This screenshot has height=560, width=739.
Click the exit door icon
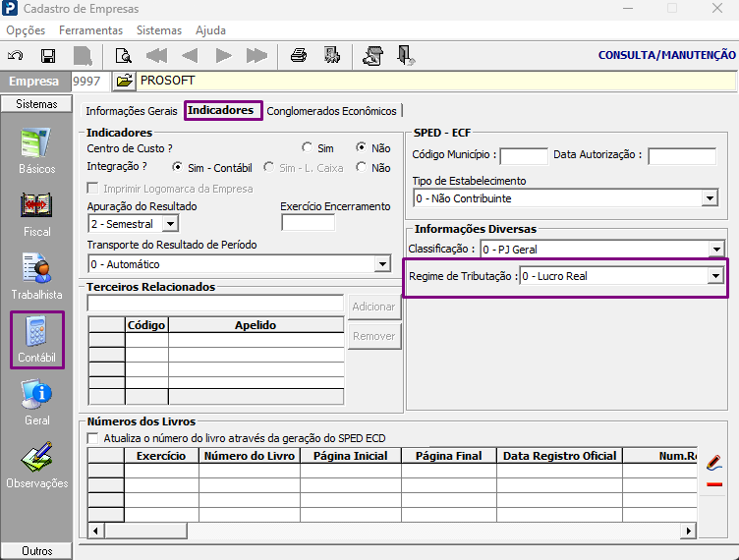click(405, 56)
